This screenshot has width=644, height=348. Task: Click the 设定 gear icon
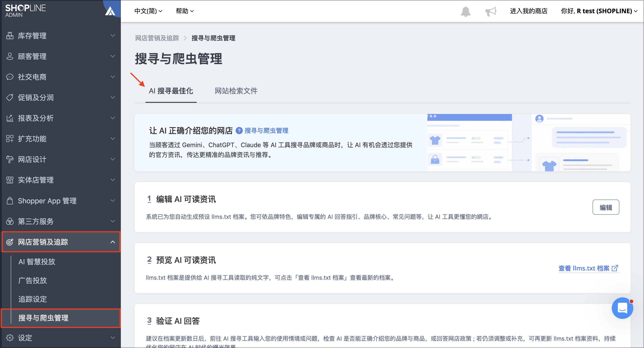[10, 338]
